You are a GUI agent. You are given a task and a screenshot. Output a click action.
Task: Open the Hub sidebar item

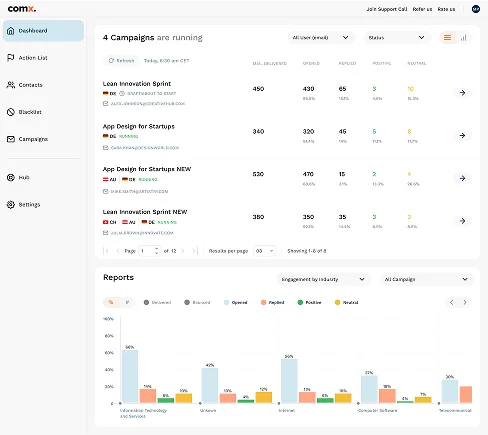[x=18, y=177]
